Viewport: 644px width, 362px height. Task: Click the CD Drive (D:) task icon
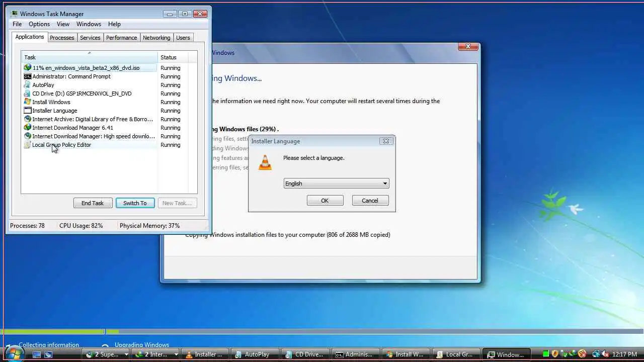[28, 94]
